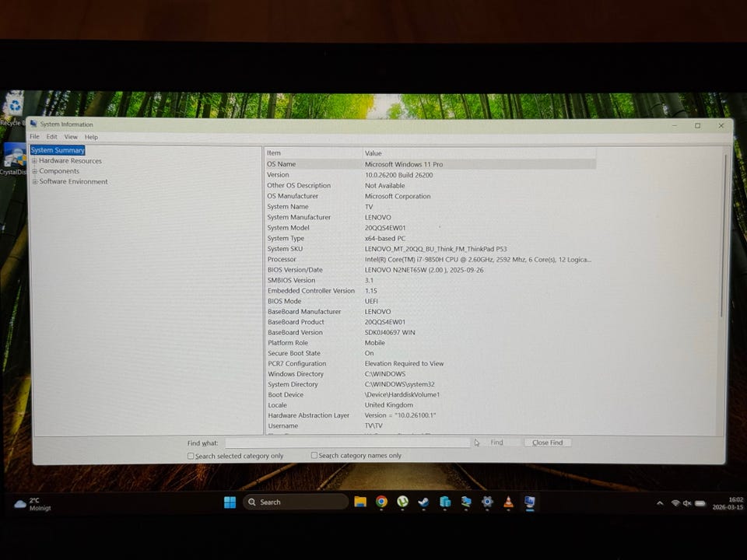Open the Edit menu

(x=52, y=137)
